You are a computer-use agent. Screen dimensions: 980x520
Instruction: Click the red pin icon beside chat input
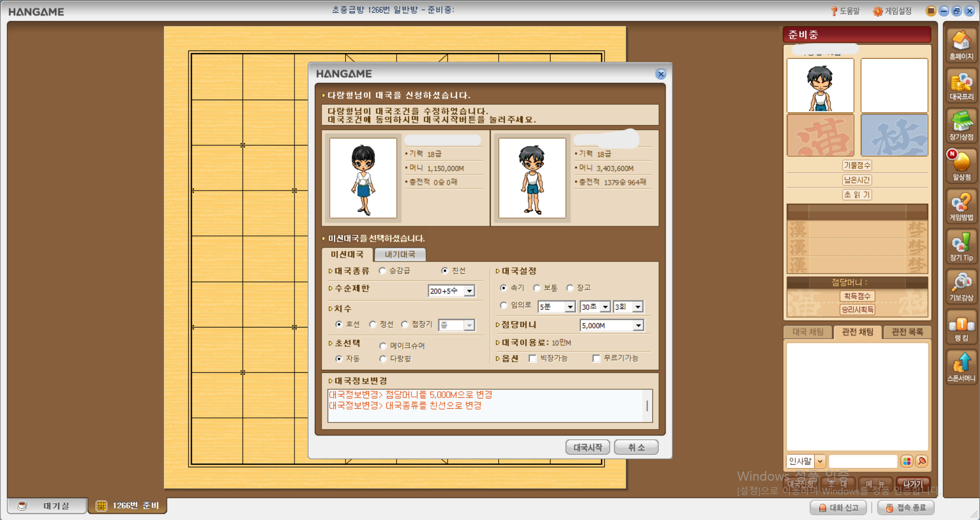[921, 461]
